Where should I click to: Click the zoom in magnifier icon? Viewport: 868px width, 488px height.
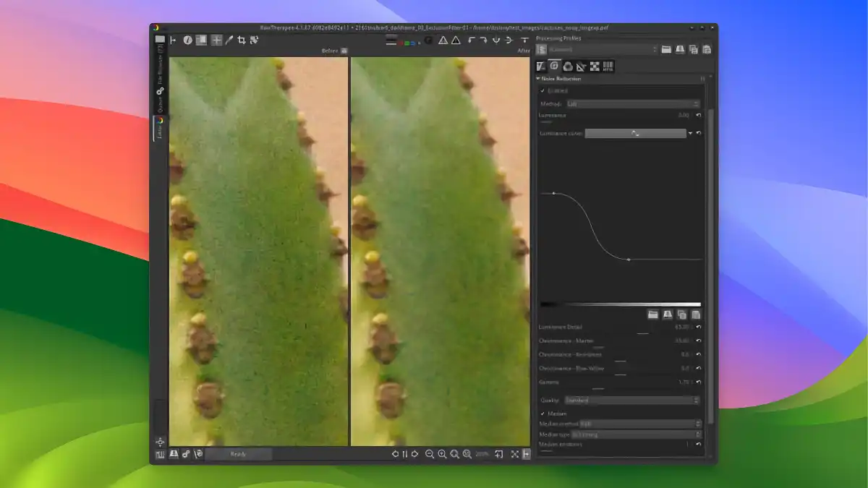point(443,454)
